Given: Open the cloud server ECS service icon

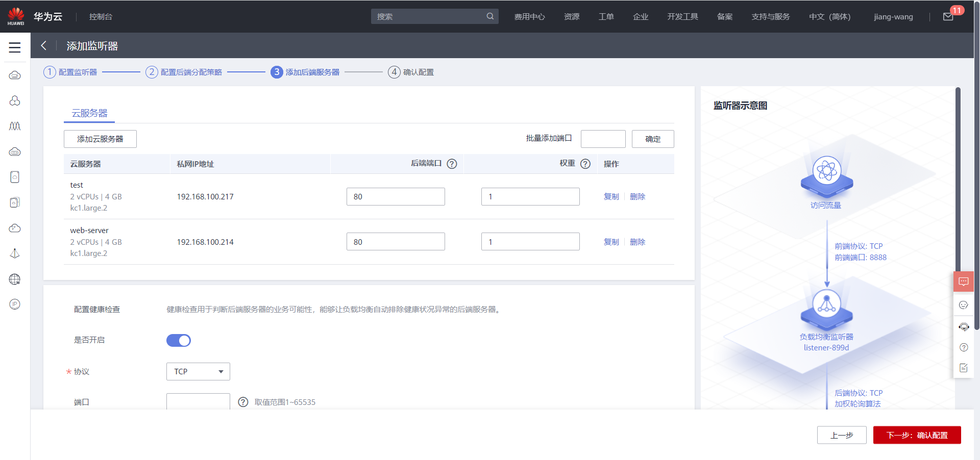Looking at the screenshot, I should [15, 75].
